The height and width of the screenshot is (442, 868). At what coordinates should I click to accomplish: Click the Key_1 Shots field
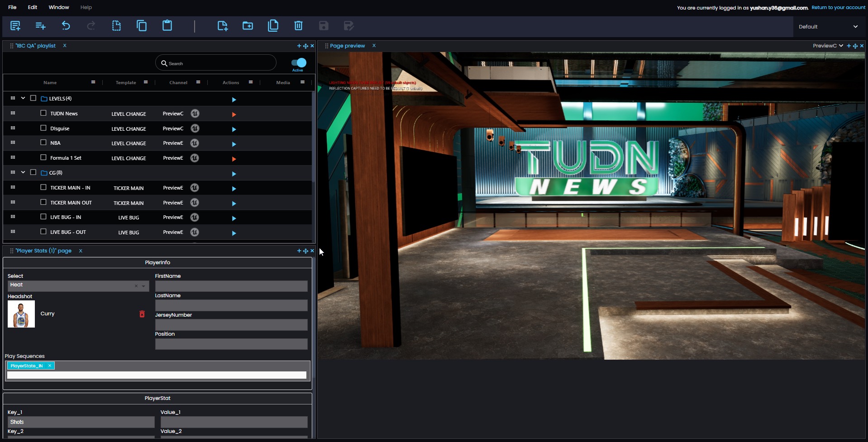click(x=81, y=422)
